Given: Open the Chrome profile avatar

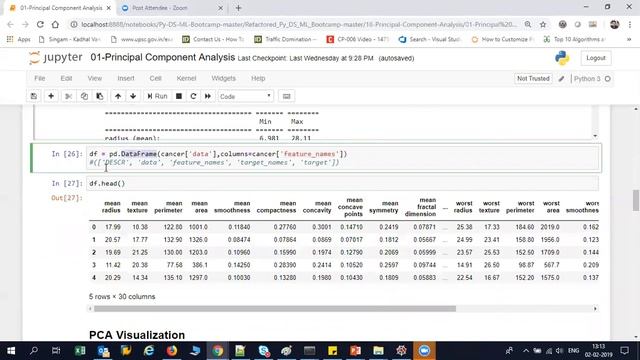Looking at the screenshot, I should (614, 24).
